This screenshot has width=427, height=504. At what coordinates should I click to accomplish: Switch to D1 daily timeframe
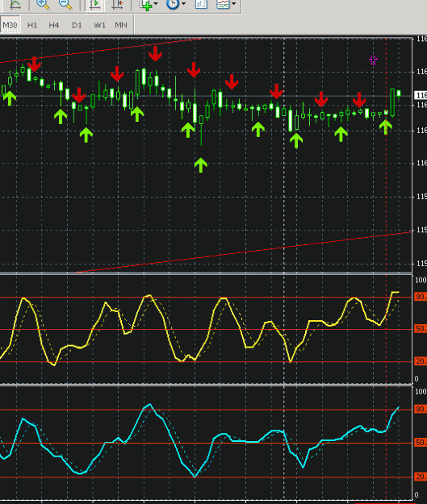[77, 25]
